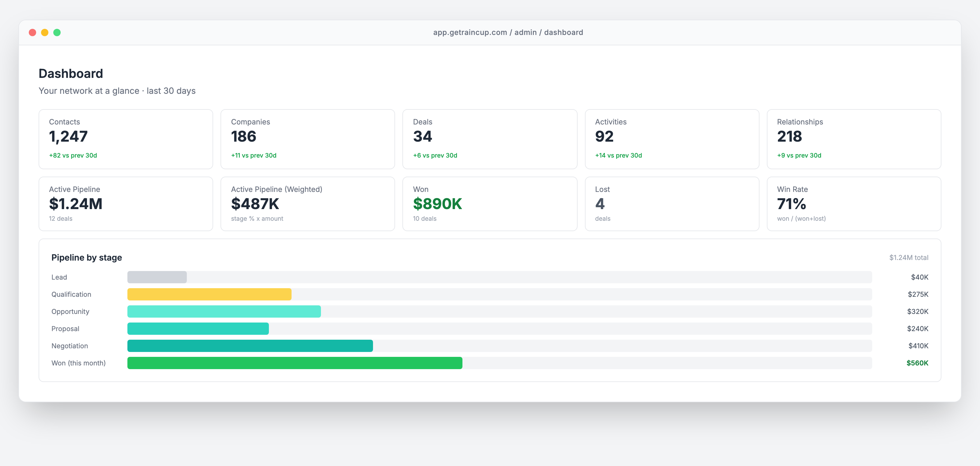Click the $410K Negotiation amount
This screenshot has height=466, width=980.
918,346
